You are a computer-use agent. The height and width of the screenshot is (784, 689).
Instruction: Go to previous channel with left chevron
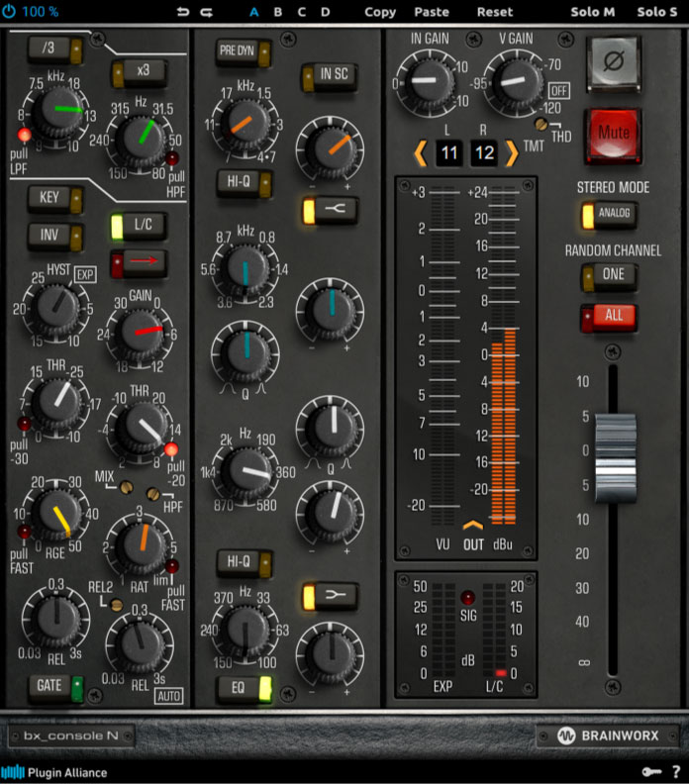pyautogui.click(x=421, y=152)
